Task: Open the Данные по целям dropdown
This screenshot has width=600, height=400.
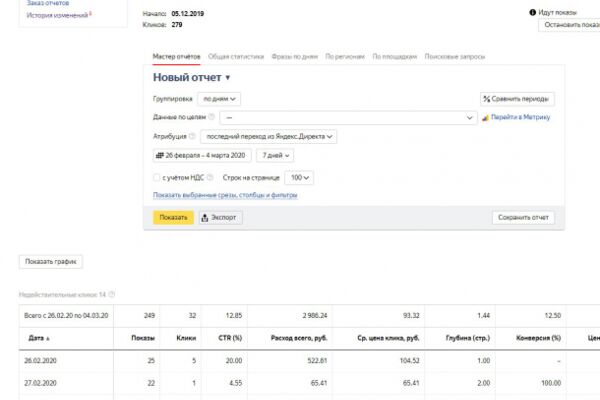Action: 348,118
